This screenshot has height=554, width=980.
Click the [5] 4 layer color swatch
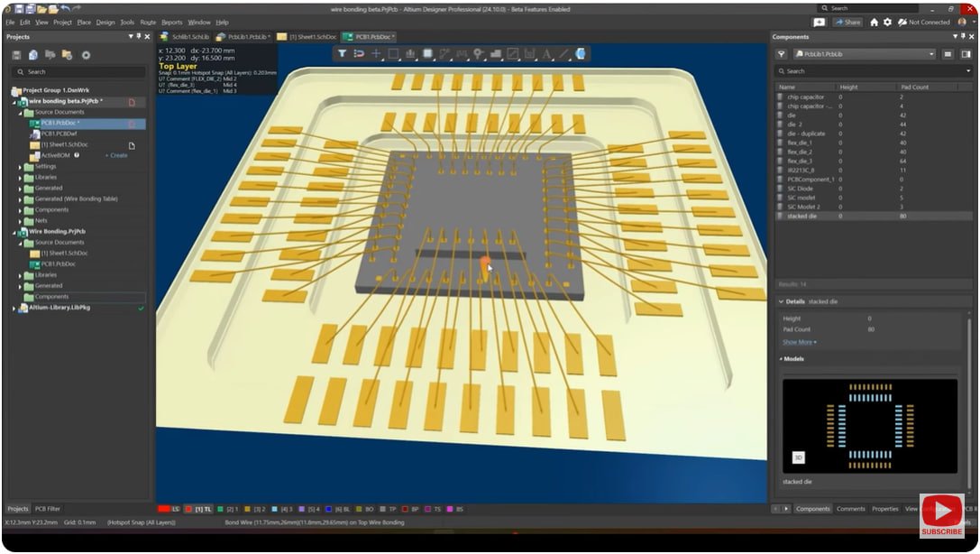click(303, 510)
